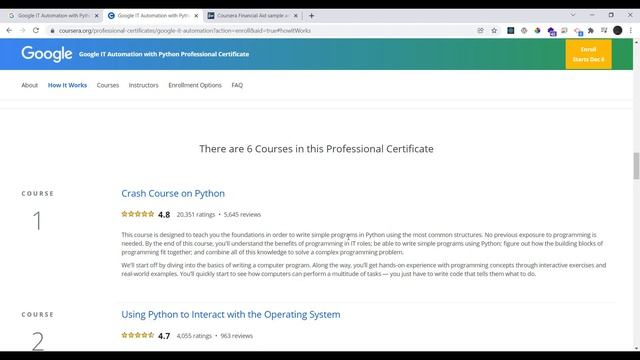This screenshot has width=640, height=360.
Task: Open Using Python to Interact with the Operating System
Action: pos(231,314)
